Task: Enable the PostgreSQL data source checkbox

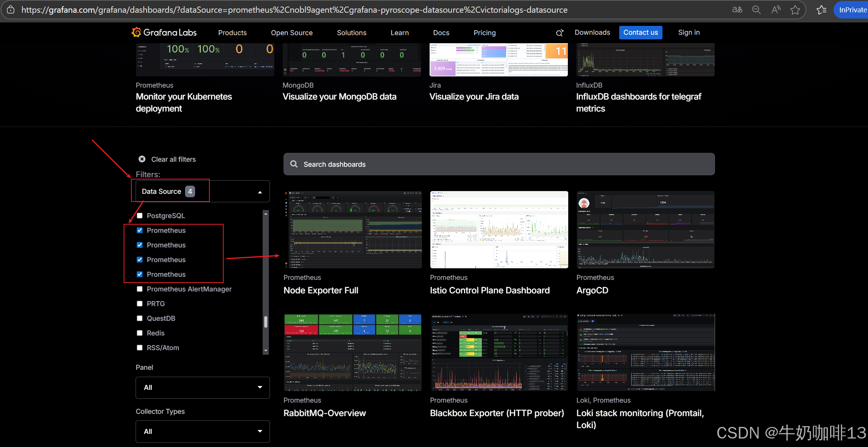Action: point(140,216)
